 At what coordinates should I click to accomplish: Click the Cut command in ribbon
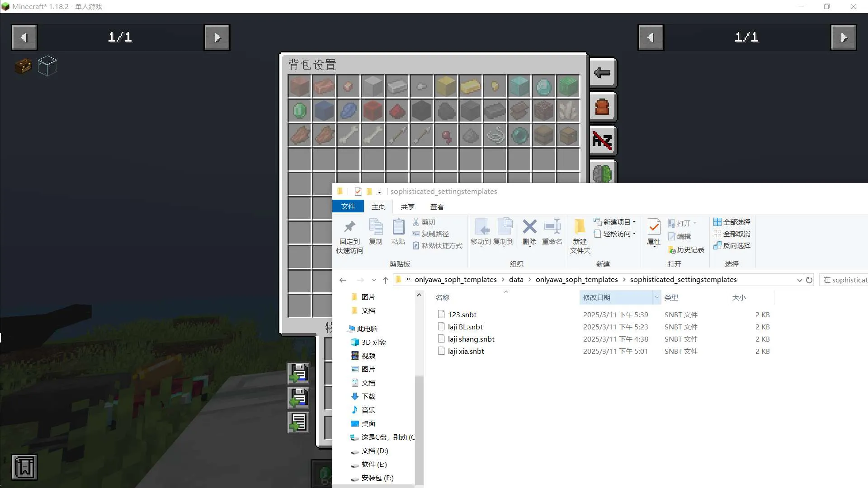click(x=424, y=222)
